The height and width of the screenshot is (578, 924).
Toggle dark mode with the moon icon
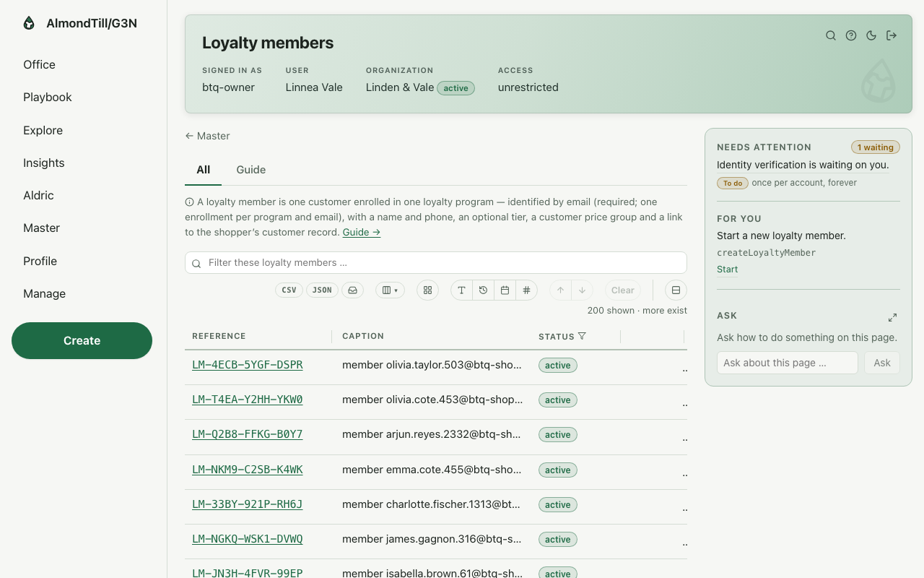871,35
